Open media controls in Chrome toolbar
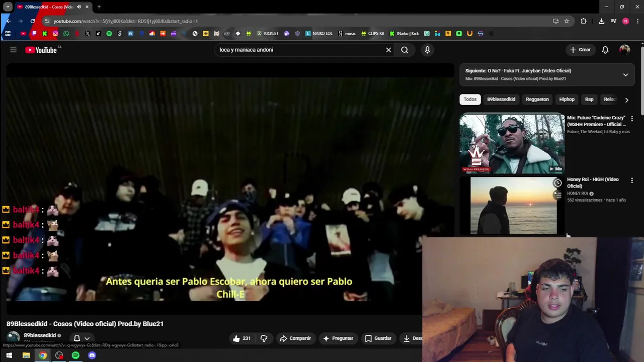The image size is (644, 362). [x=613, y=21]
